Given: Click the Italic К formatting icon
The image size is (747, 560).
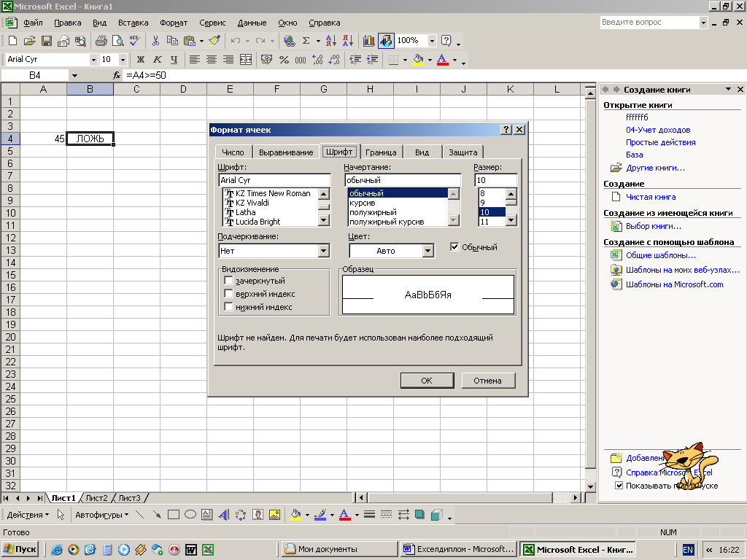Looking at the screenshot, I should [158, 60].
